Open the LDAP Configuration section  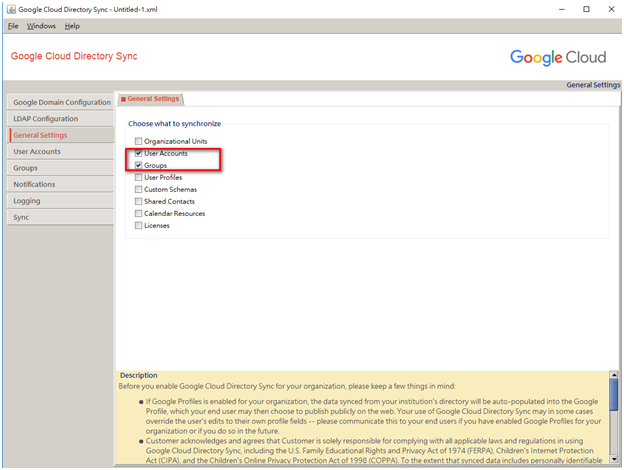pos(60,119)
